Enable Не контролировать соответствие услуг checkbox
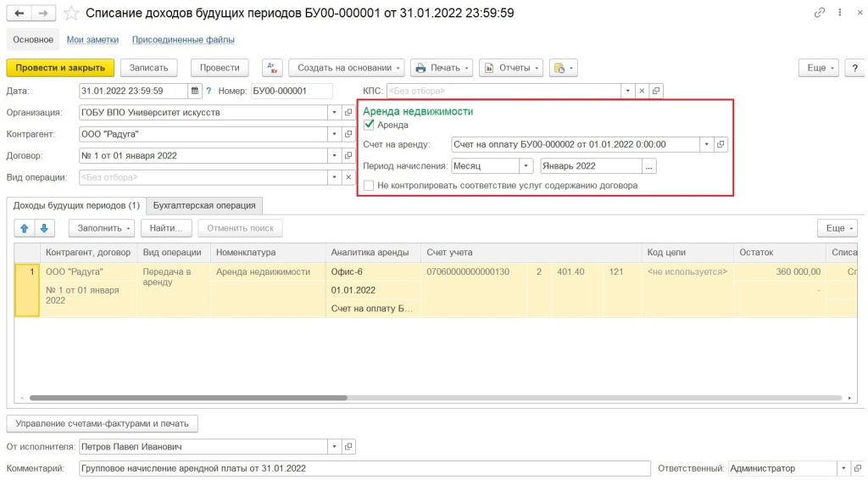868x480 pixels. click(x=369, y=185)
